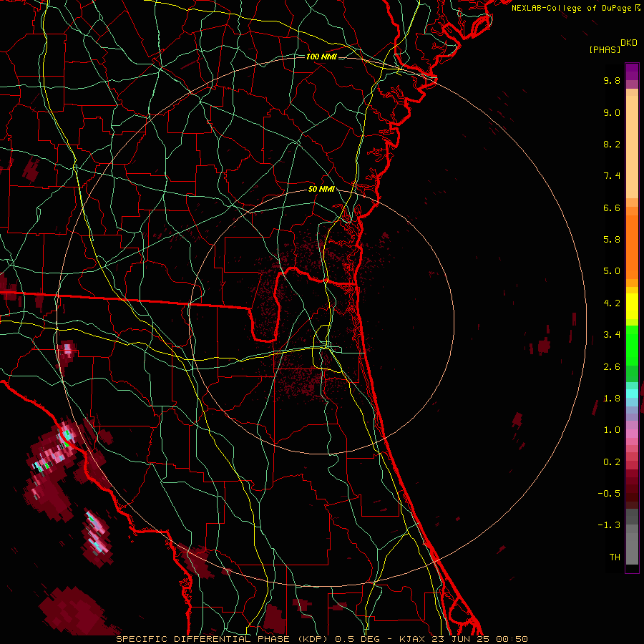Click the 1.8 scale value

pyautogui.click(x=612, y=399)
